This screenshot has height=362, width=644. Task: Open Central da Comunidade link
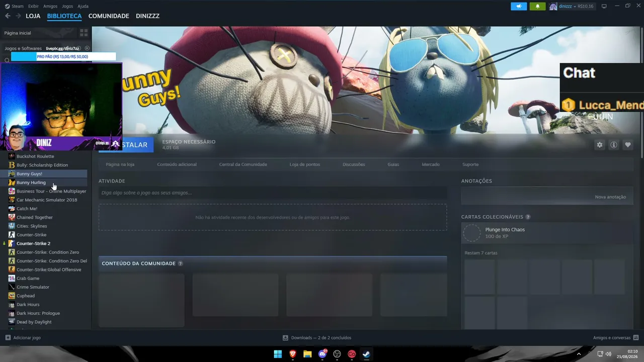coord(243,164)
